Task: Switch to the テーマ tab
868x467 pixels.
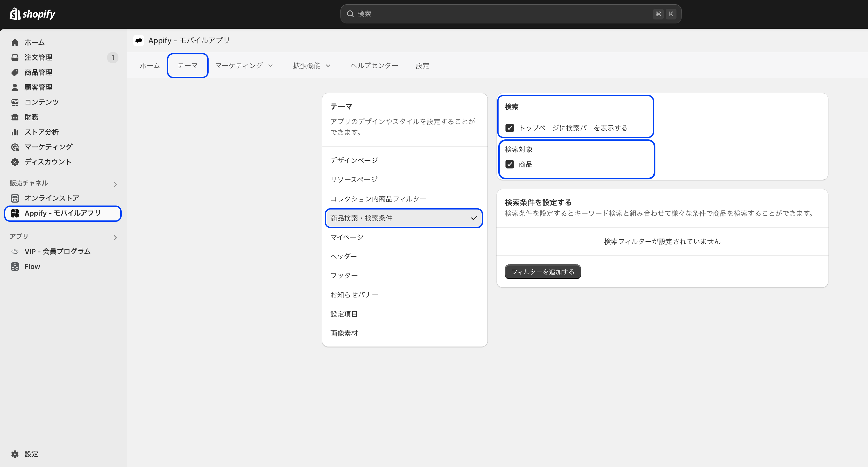Action: tap(188, 66)
